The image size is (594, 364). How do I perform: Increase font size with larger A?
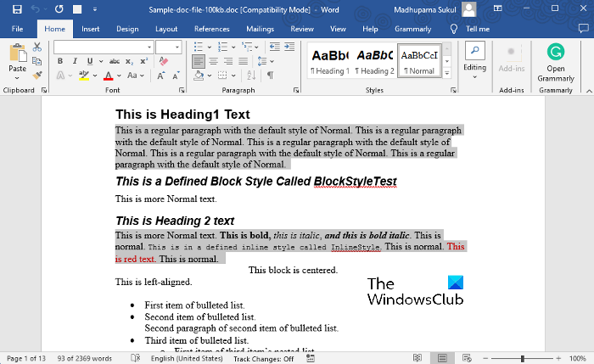coord(161,76)
